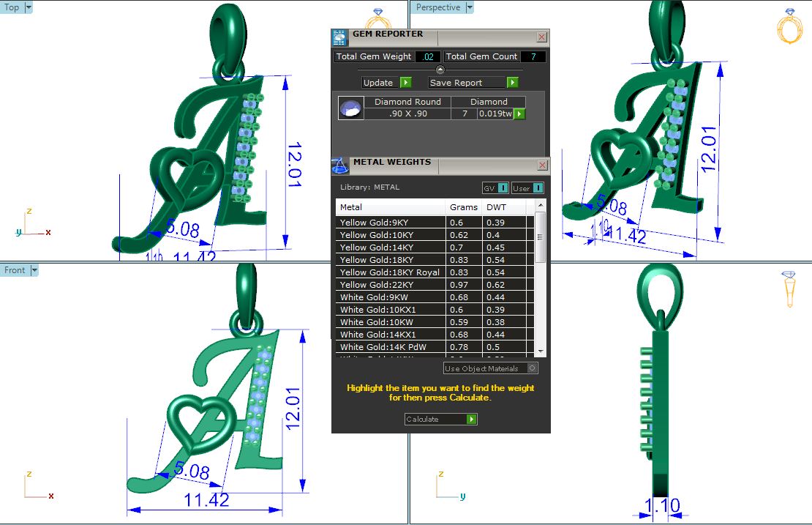The image size is (812, 525).
Task: Click green arrow next to 0.019tw
Action: [x=519, y=114]
